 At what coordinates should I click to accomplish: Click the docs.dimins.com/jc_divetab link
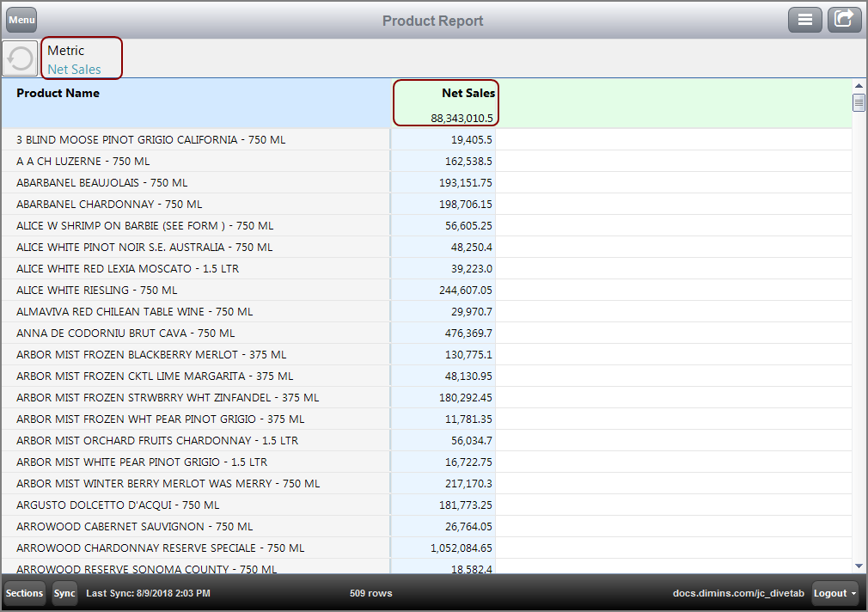point(738,593)
